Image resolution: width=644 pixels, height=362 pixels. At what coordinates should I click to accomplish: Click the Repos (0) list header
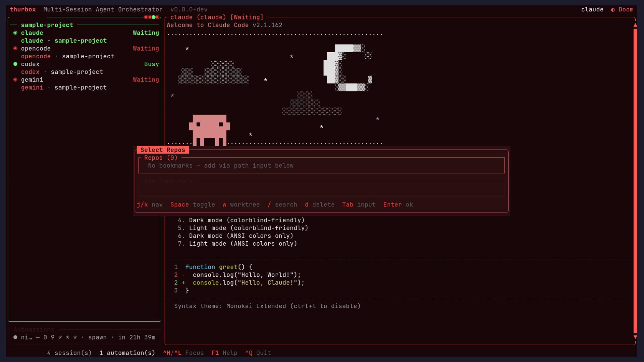pos(161,158)
